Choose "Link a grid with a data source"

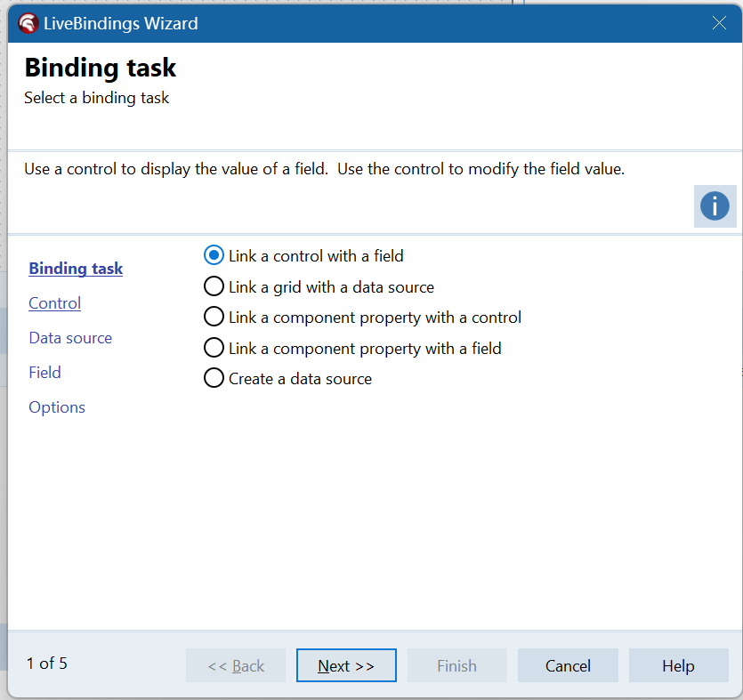[x=214, y=287]
